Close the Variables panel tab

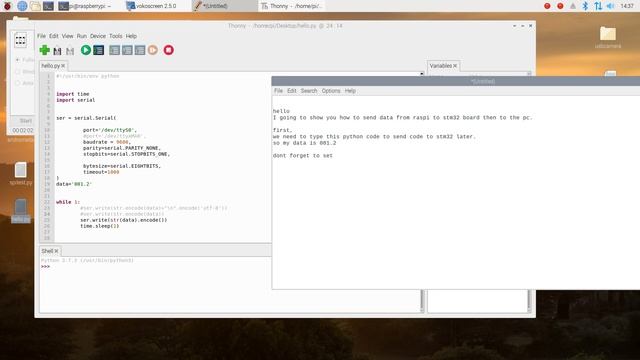(x=455, y=66)
